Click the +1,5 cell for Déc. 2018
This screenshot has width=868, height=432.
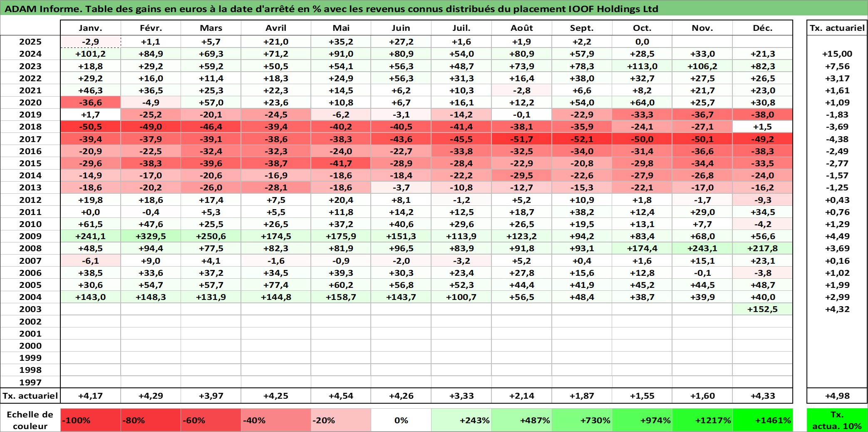[x=762, y=127]
